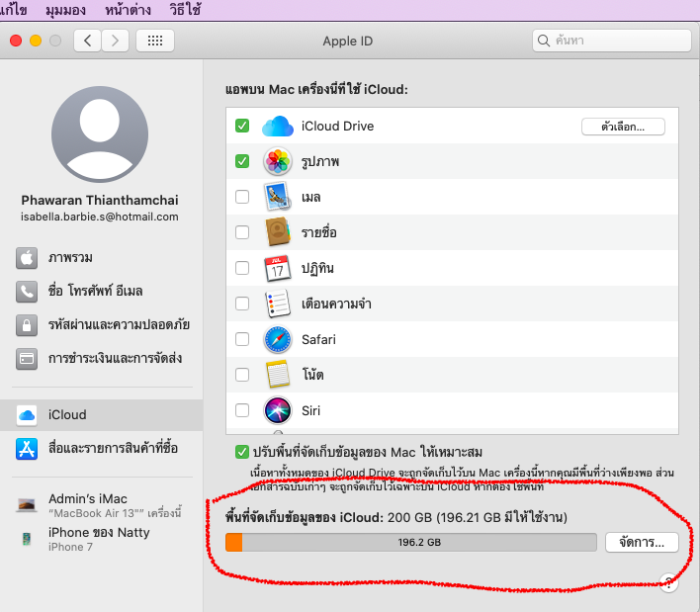Enable the รายชื่อ Contacts checkbox

[242, 232]
